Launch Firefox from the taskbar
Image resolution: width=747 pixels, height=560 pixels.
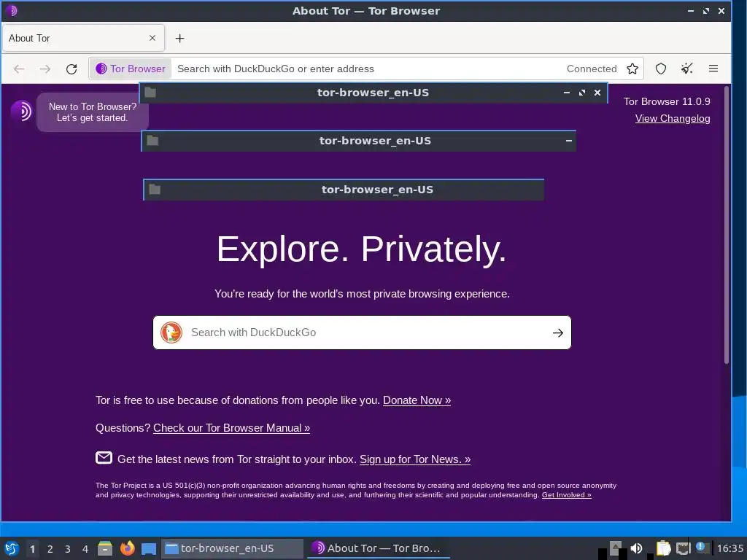(x=127, y=548)
